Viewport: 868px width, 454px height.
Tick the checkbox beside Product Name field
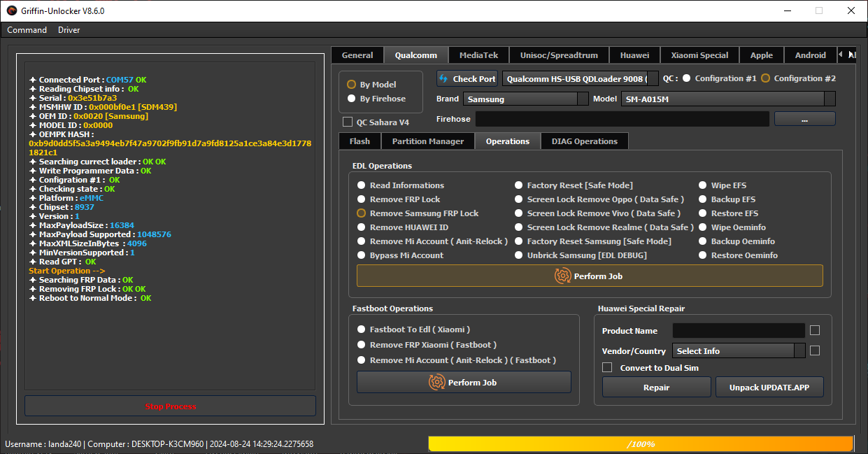click(815, 330)
